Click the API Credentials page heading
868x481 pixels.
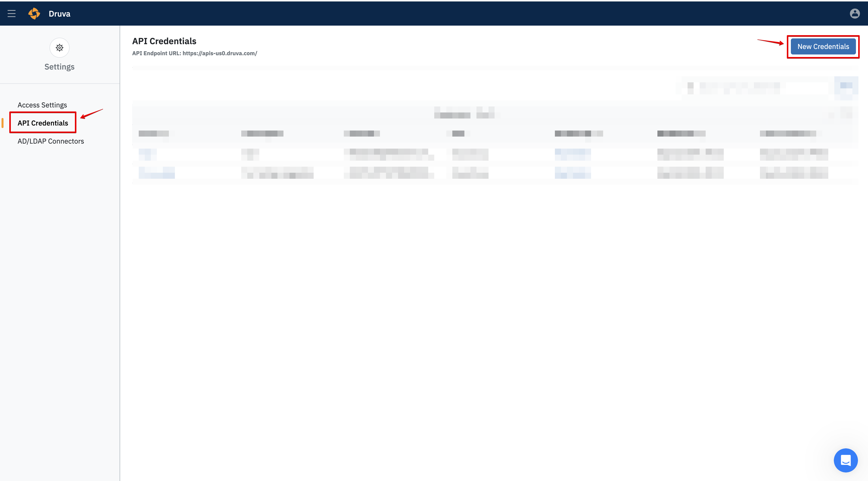tap(164, 41)
